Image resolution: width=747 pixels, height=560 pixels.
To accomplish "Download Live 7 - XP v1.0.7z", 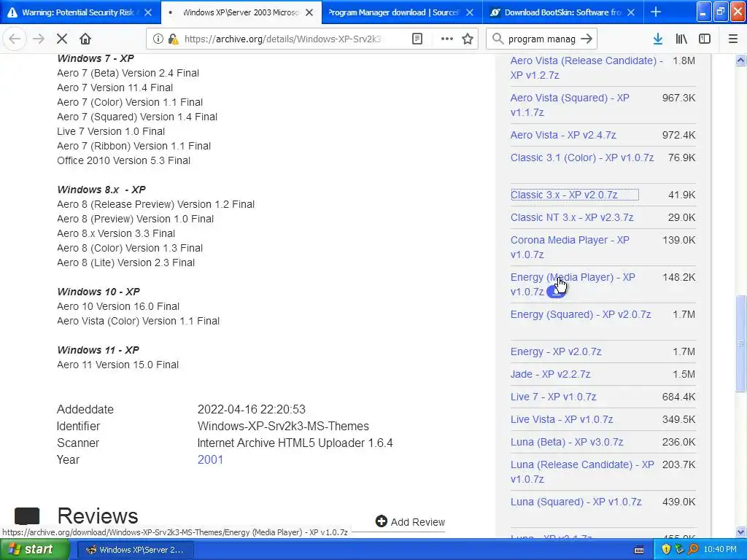I will [554, 397].
